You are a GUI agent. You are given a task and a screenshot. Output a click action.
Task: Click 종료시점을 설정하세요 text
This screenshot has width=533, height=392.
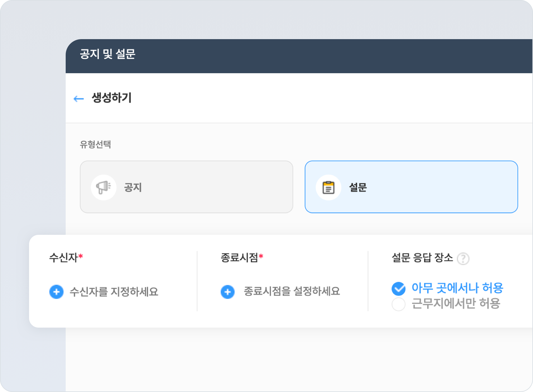pos(292,291)
